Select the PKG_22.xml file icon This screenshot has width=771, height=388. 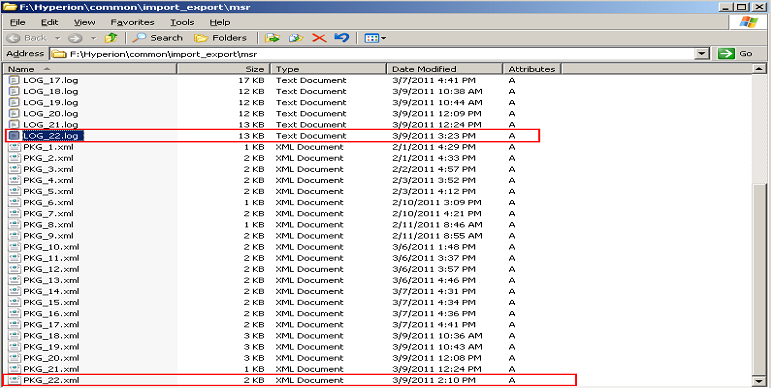pos(14,380)
